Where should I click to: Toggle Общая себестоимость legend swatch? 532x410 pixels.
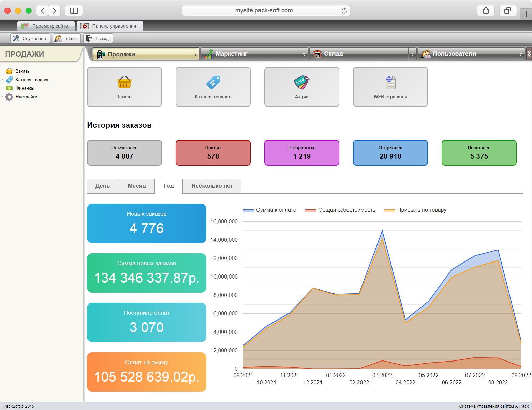tap(311, 210)
